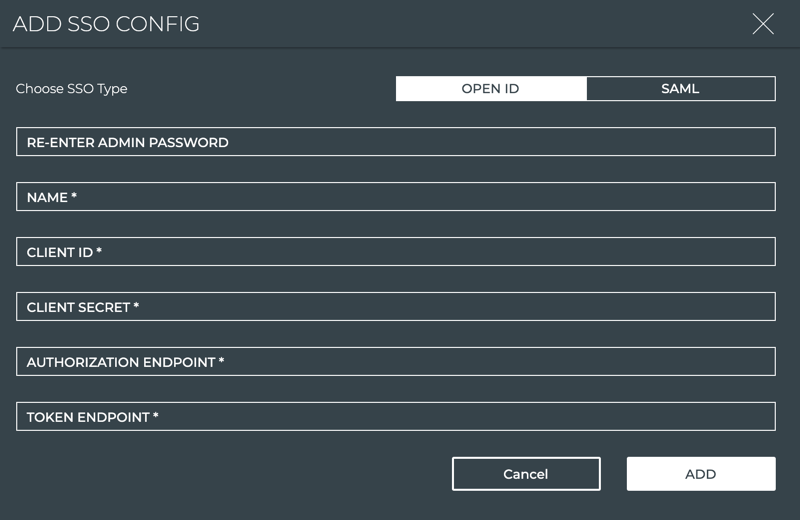Click the asterisk after CLIENT SECRET
The height and width of the screenshot is (520, 800).
[136, 307]
